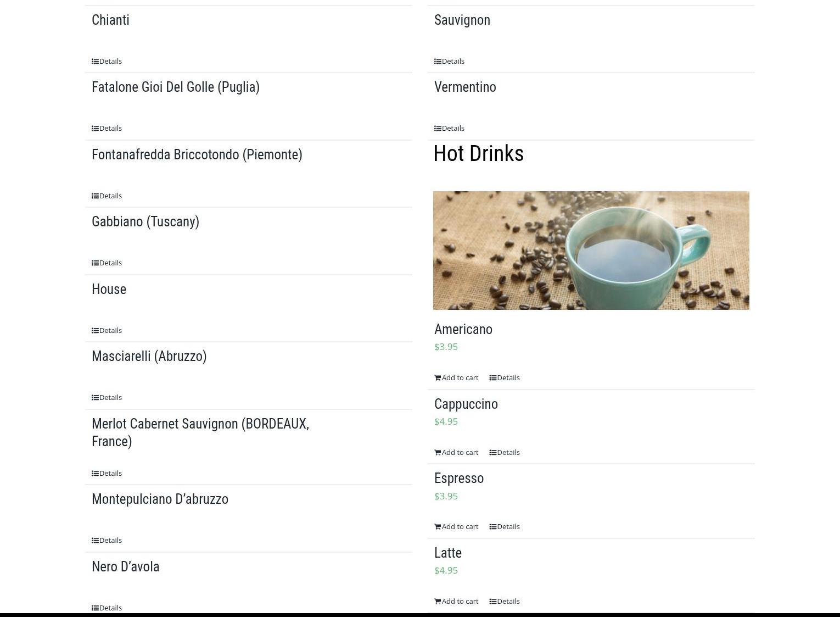Click list icon under Nero D'avola
Screen dimensions: 840x617
pyautogui.click(x=95, y=608)
